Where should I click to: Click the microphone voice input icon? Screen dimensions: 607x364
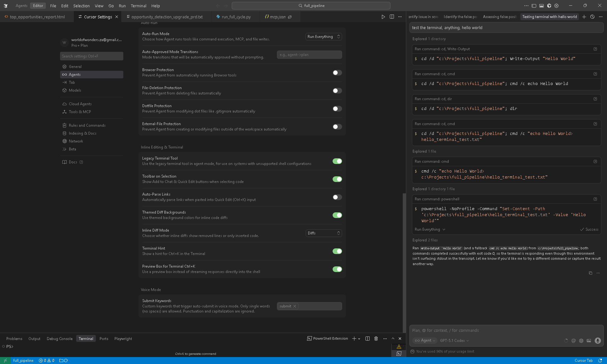tap(598, 341)
